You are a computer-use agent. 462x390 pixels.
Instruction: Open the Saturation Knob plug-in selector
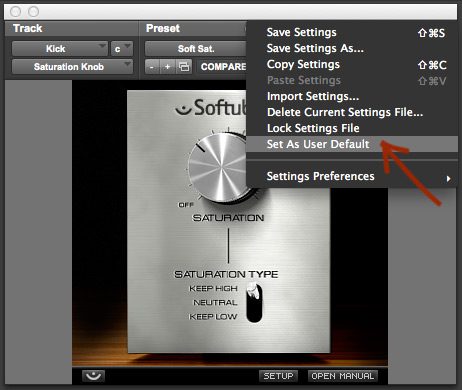pos(72,67)
